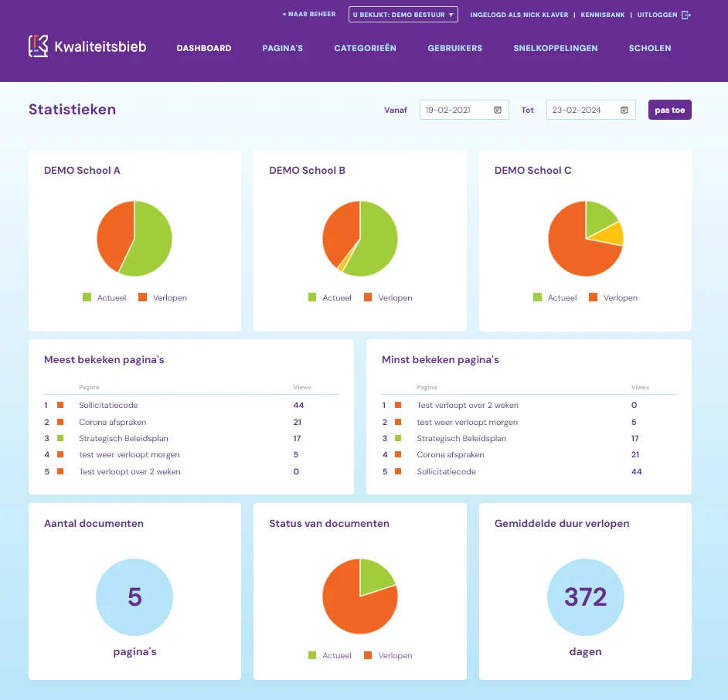This screenshot has width=728, height=700.
Task: Click 'Test verloopt over 2 weken' in Minst bekeken
Action: pyautogui.click(x=468, y=405)
